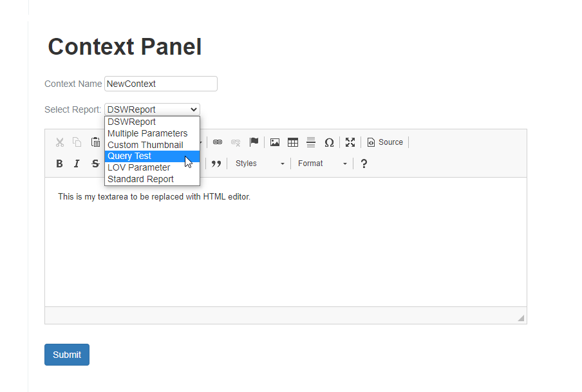The height and width of the screenshot is (392, 582).
Task: Insert special character Omega icon
Action: click(329, 142)
